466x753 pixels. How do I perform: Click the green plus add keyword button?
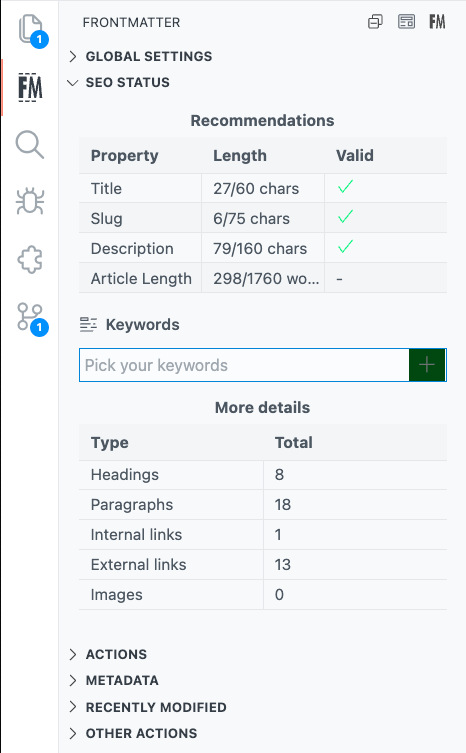coord(427,365)
